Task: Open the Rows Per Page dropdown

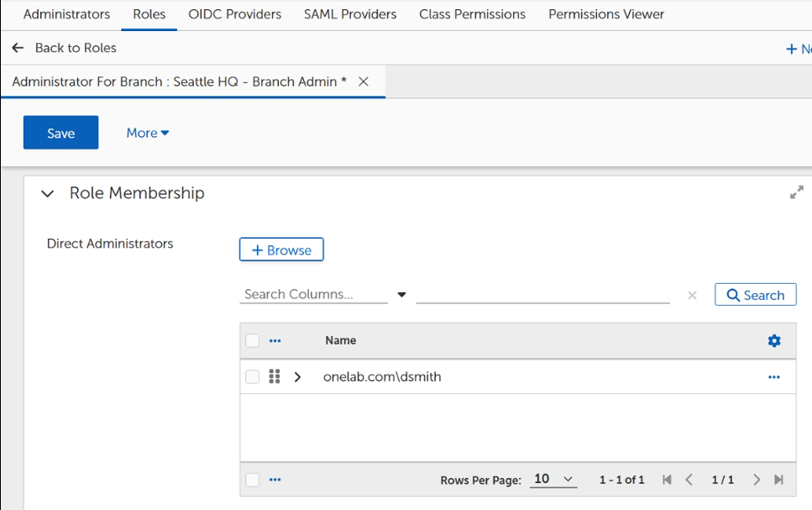Action: tap(554, 479)
